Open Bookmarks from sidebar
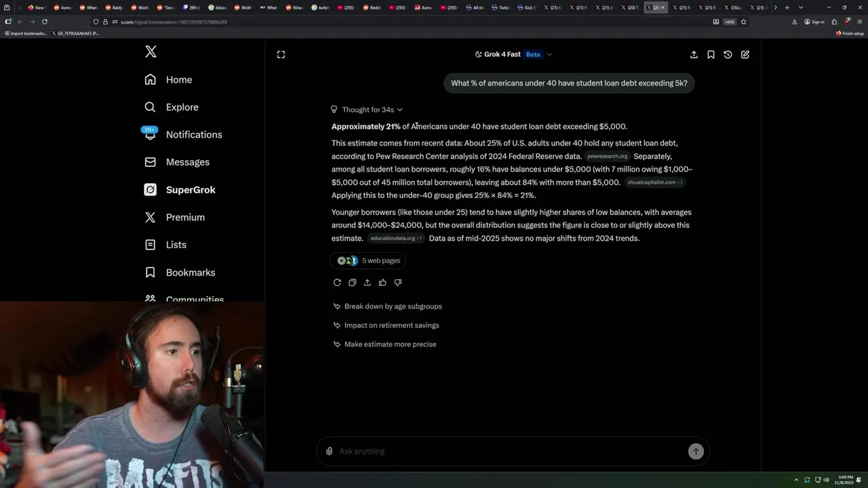 pyautogui.click(x=180, y=272)
